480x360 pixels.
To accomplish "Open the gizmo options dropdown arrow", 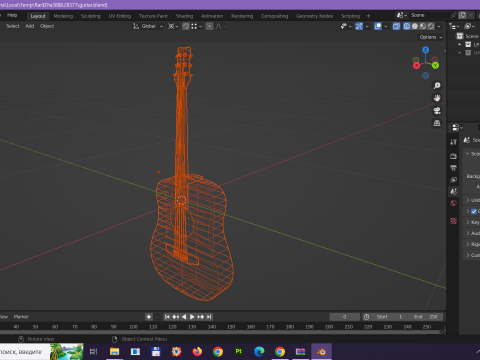I will tap(367, 26).
